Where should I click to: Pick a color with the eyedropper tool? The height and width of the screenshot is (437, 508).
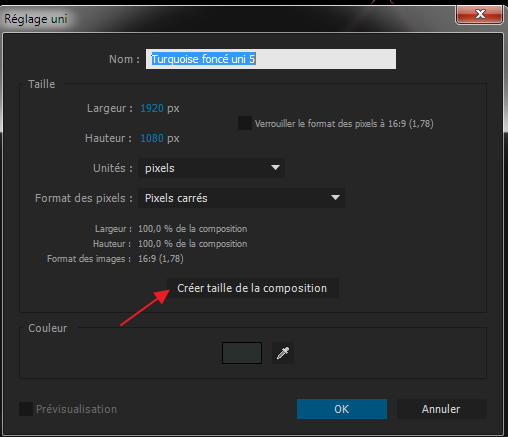283,353
